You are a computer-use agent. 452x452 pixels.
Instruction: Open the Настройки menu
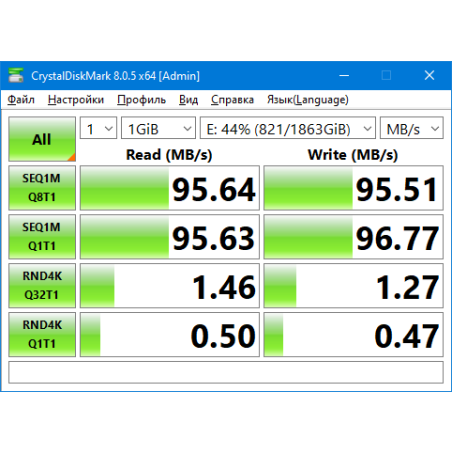pos(76,100)
